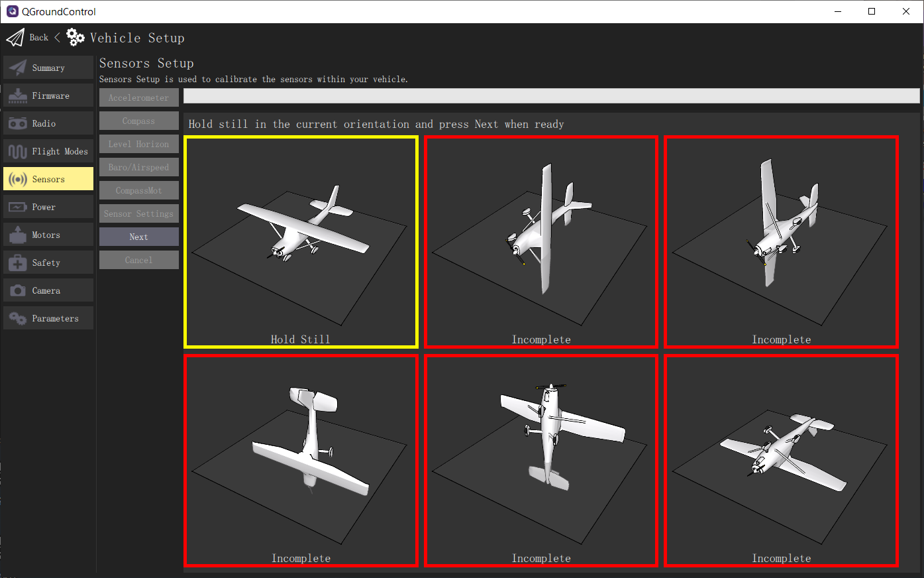Select the Flight Modes icon
This screenshot has width=924, height=578.
[17, 150]
